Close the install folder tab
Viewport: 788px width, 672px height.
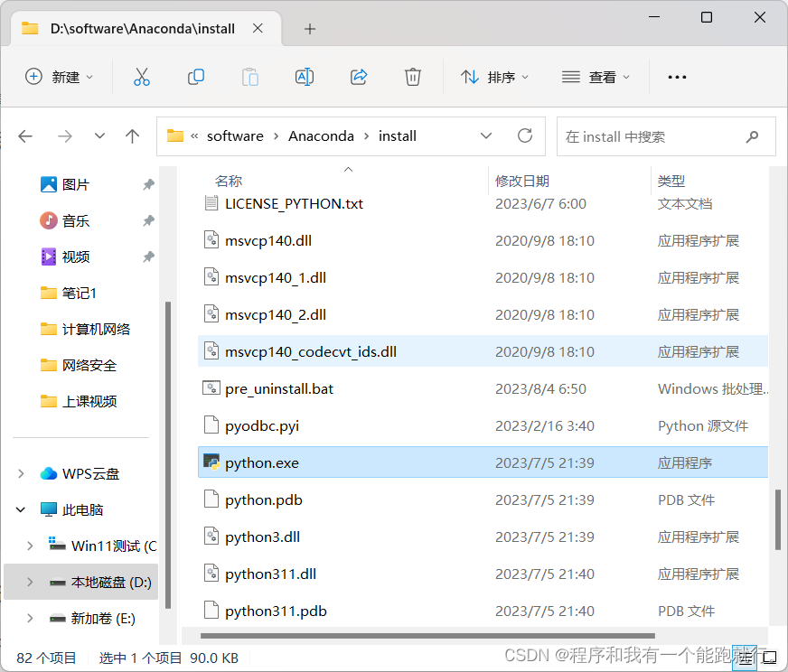tap(258, 29)
